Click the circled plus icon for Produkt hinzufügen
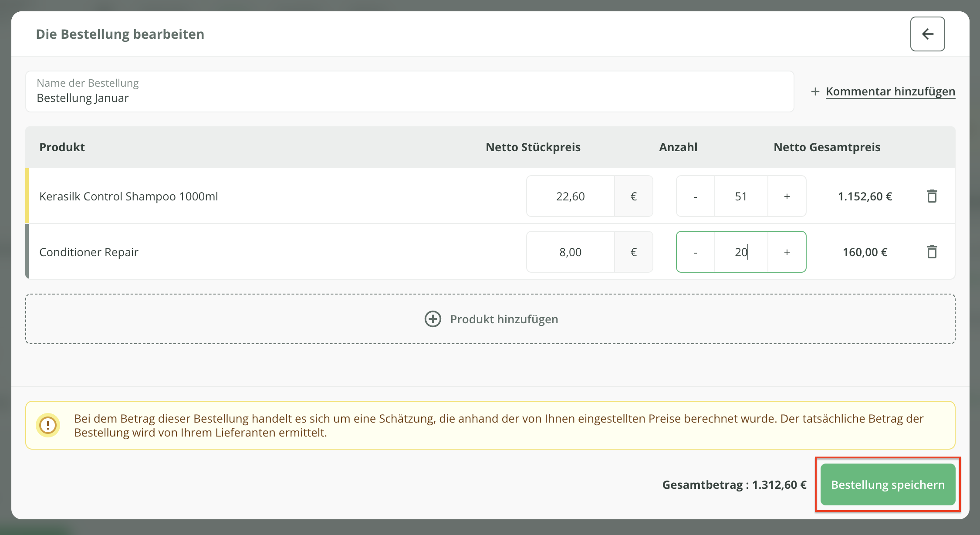This screenshot has height=535, width=980. click(433, 319)
